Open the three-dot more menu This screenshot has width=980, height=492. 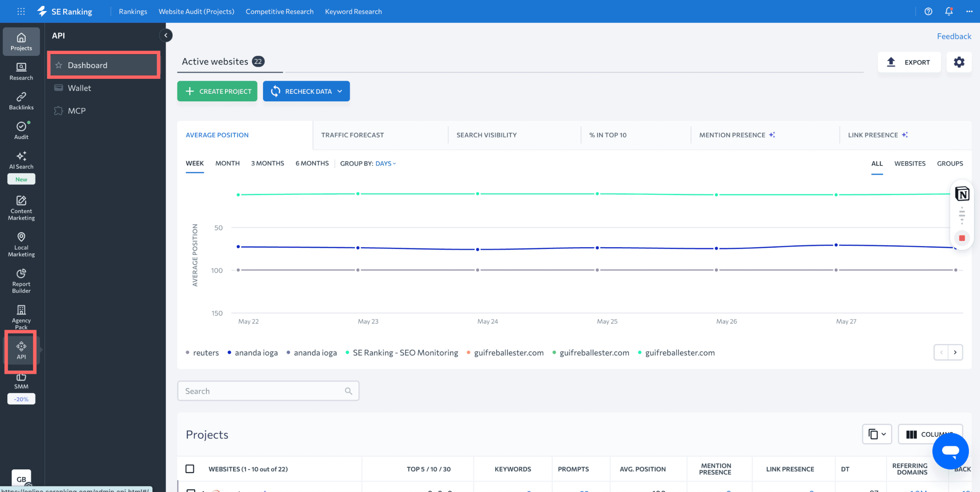pos(969,11)
